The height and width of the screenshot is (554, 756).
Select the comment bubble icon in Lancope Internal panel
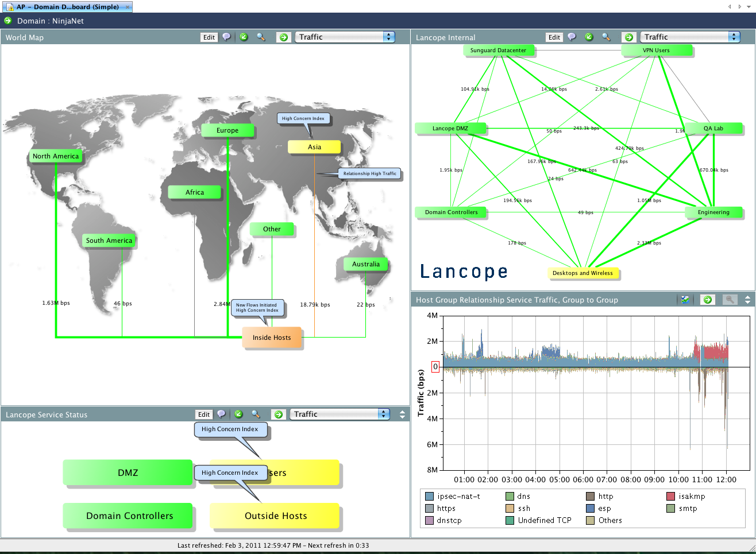[x=572, y=37]
